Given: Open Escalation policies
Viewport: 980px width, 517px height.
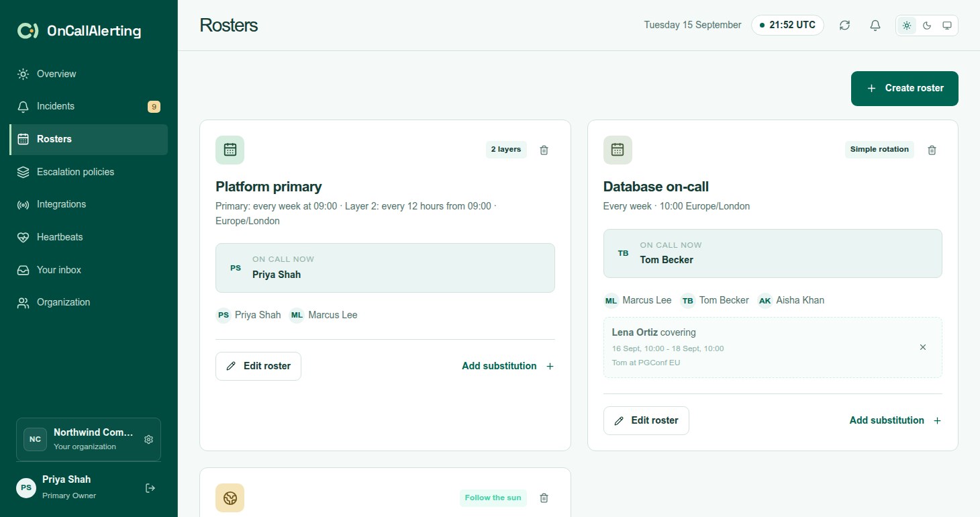Looking at the screenshot, I should pos(89,172).
